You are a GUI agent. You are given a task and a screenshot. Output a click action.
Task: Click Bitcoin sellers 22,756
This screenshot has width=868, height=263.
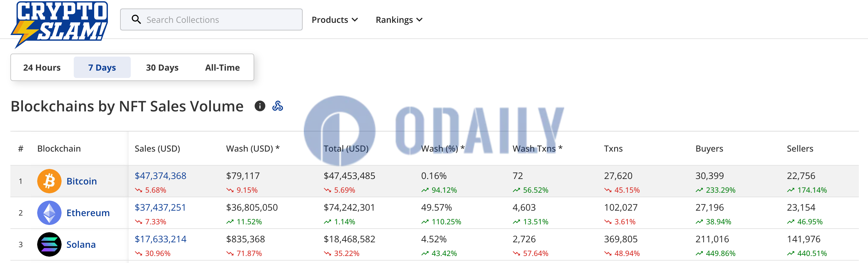point(801,176)
